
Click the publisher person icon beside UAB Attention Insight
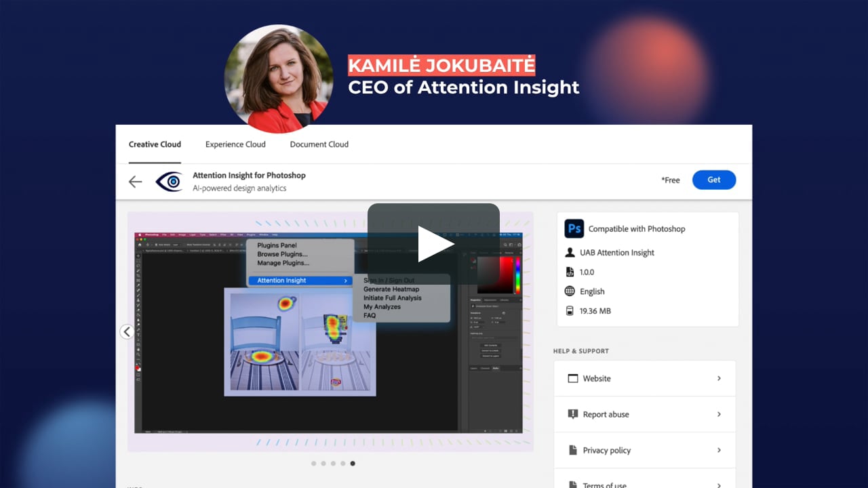tap(570, 252)
